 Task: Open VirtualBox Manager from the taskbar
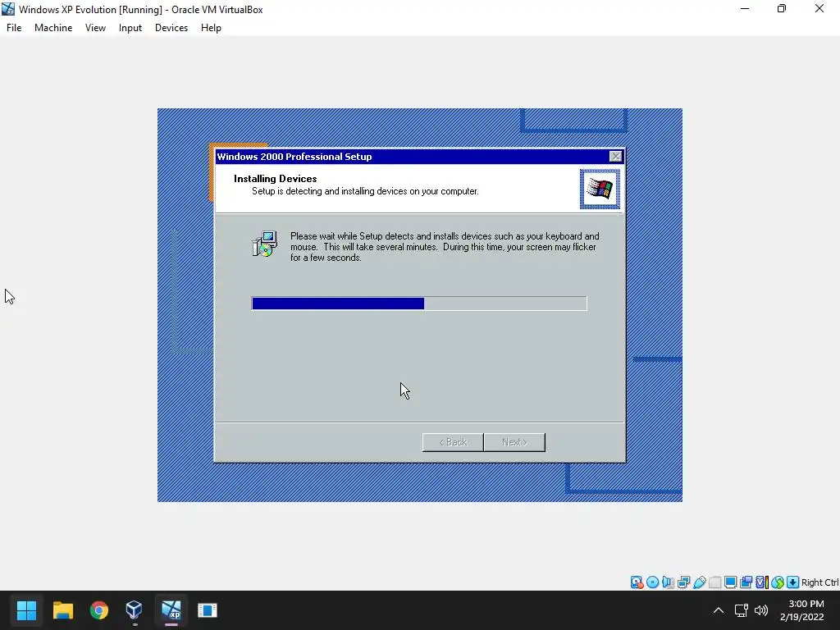point(135,610)
